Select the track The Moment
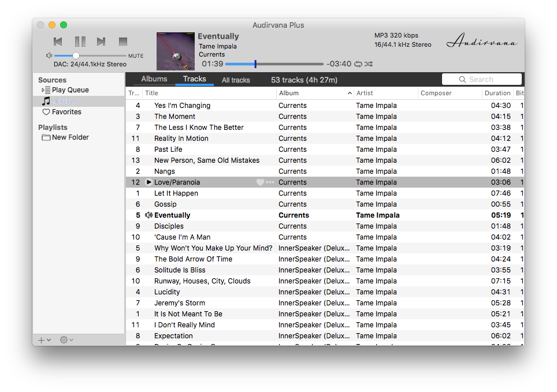557x392 pixels. point(325,117)
